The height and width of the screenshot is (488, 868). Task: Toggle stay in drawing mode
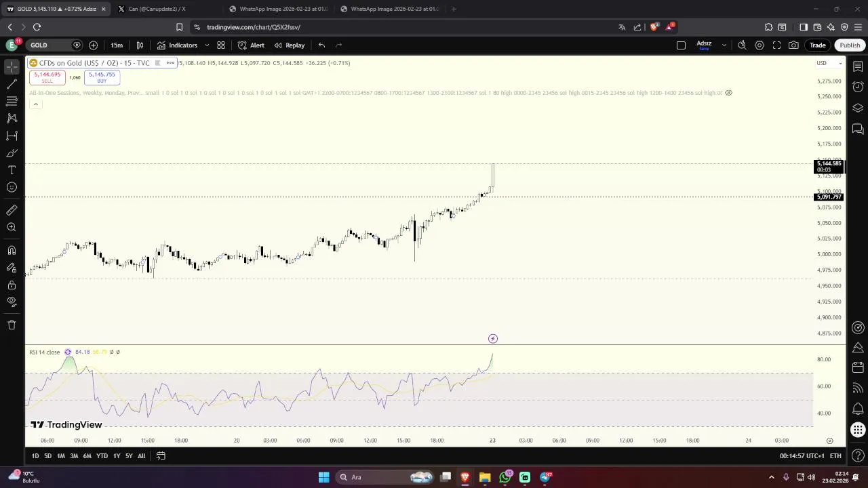coord(12,268)
